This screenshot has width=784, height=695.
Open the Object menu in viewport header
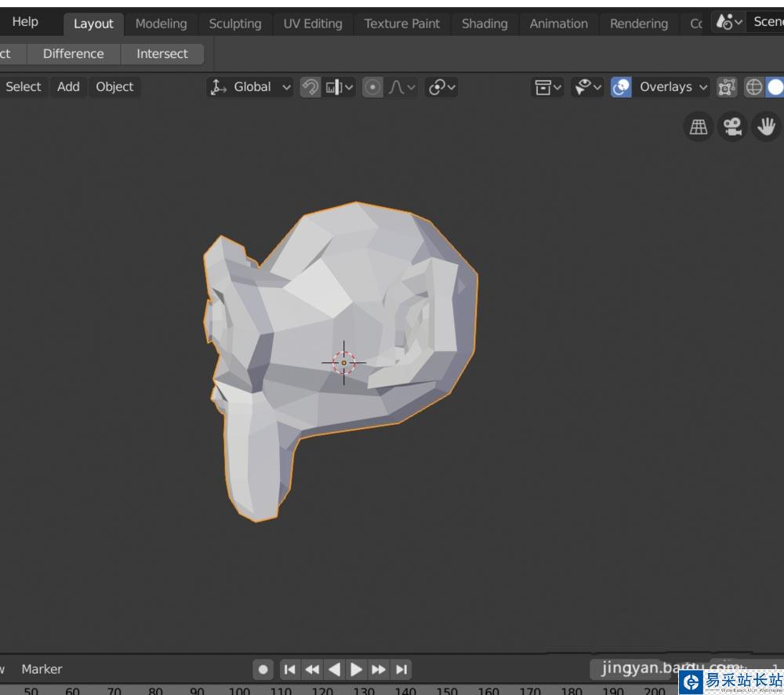pos(114,86)
